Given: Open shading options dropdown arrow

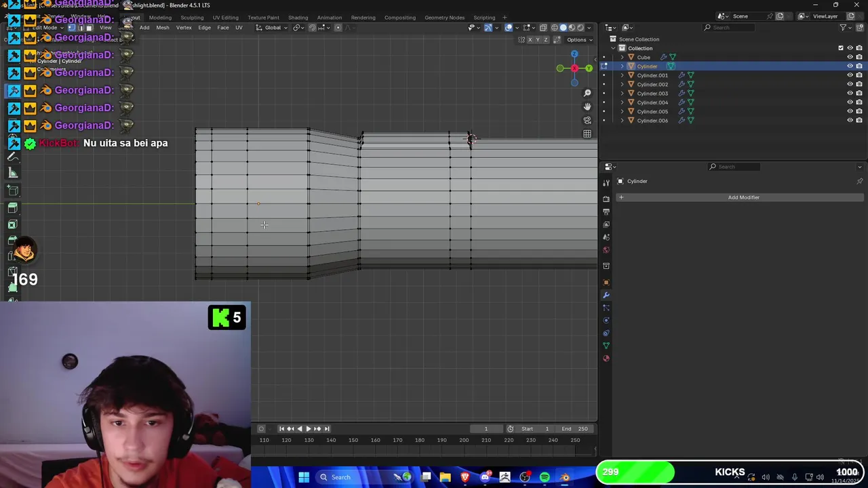Looking at the screenshot, I should click(x=588, y=28).
